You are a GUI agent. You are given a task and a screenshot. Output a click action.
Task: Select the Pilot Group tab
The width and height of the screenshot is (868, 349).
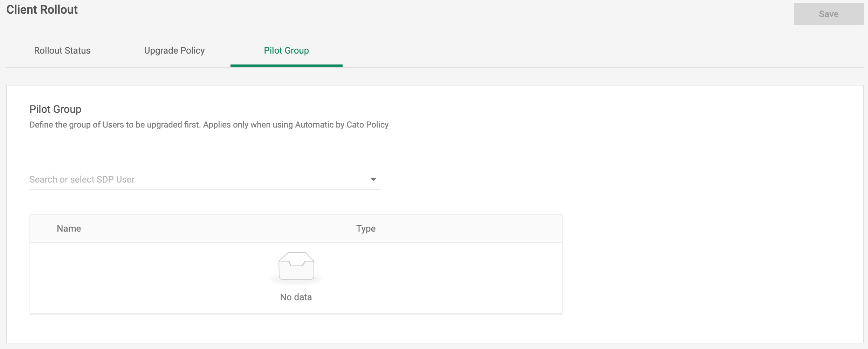286,50
